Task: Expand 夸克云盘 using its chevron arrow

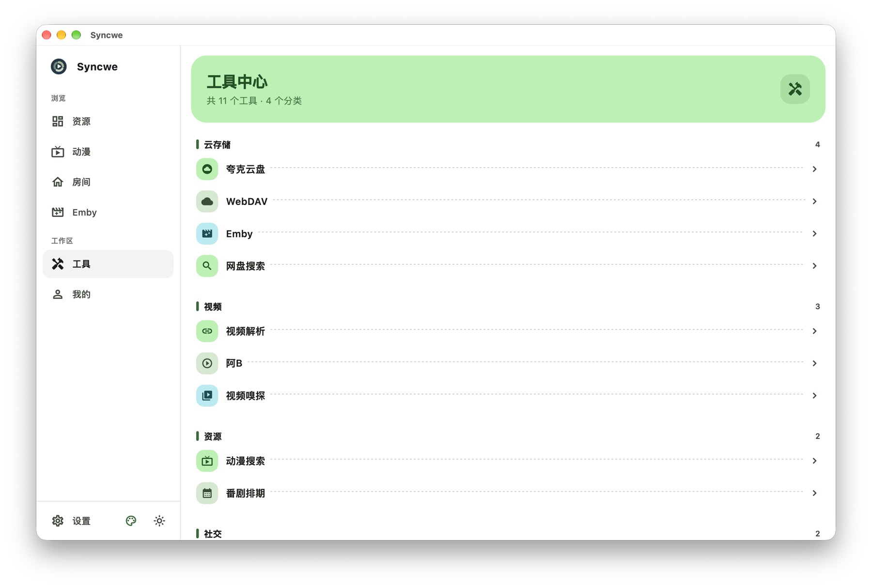Action: click(815, 169)
